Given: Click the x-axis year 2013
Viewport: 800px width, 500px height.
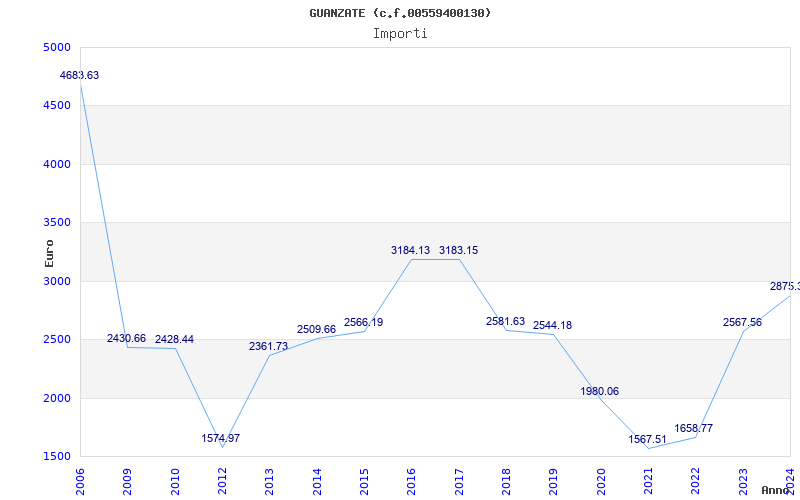Looking at the screenshot, I should (269, 482).
